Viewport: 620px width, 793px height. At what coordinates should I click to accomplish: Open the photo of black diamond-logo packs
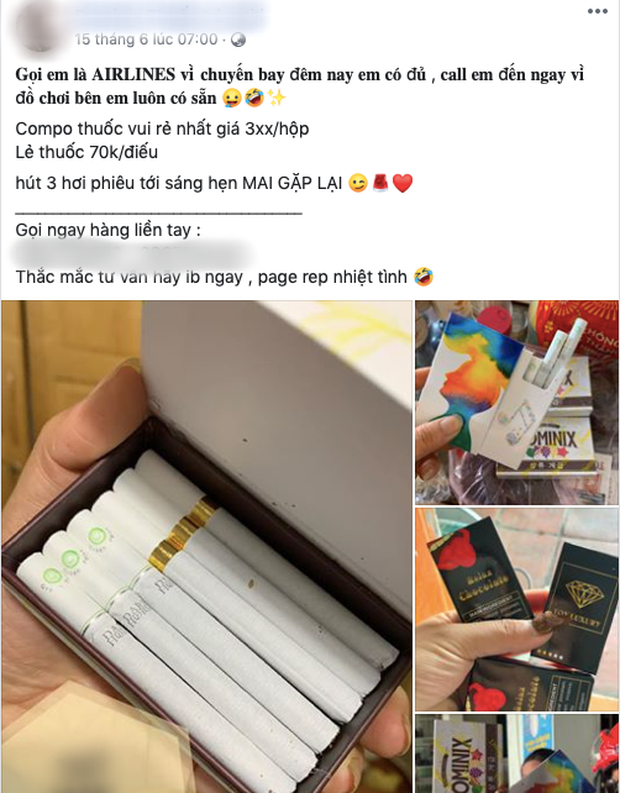[x=517, y=609]
